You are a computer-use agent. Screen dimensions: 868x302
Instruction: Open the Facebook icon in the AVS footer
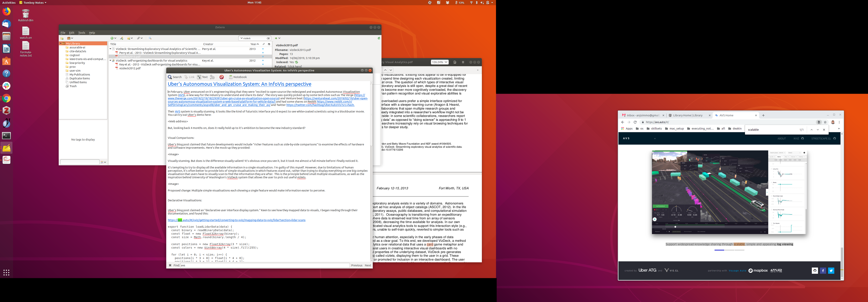(823, 271)
